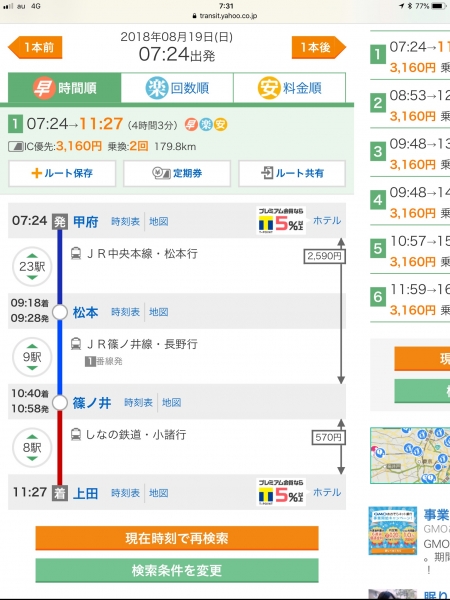Select sidebar route 3 departing 09:48
450x600 pixels.
410,153
